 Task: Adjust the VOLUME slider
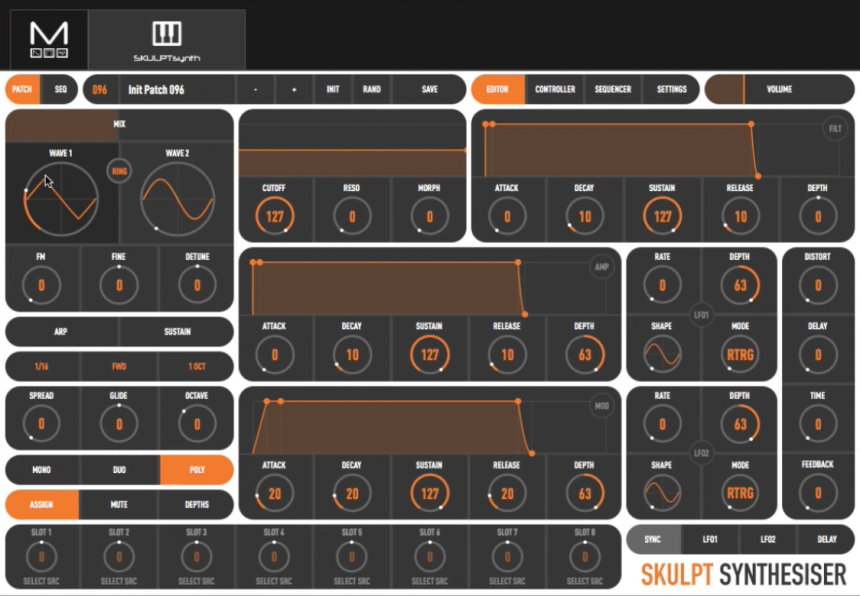point(779,89)
